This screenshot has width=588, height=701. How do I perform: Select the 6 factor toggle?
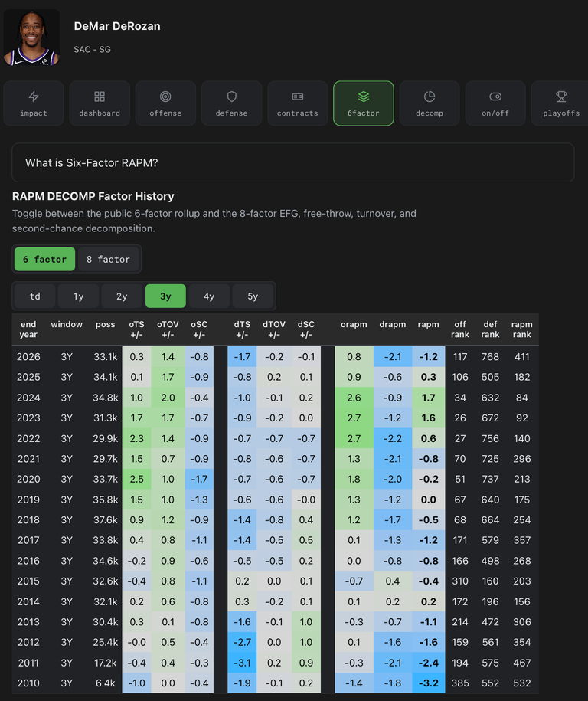point(44,259)
